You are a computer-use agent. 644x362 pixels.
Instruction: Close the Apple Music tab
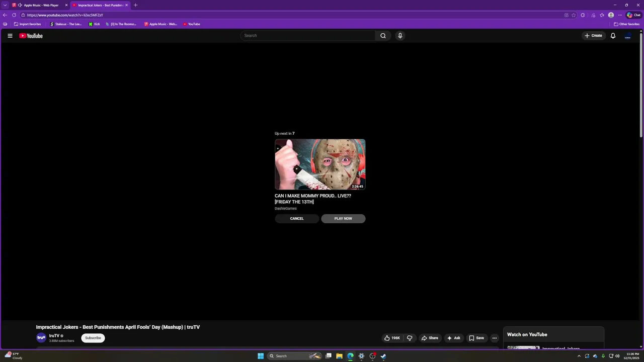[66, 5]
